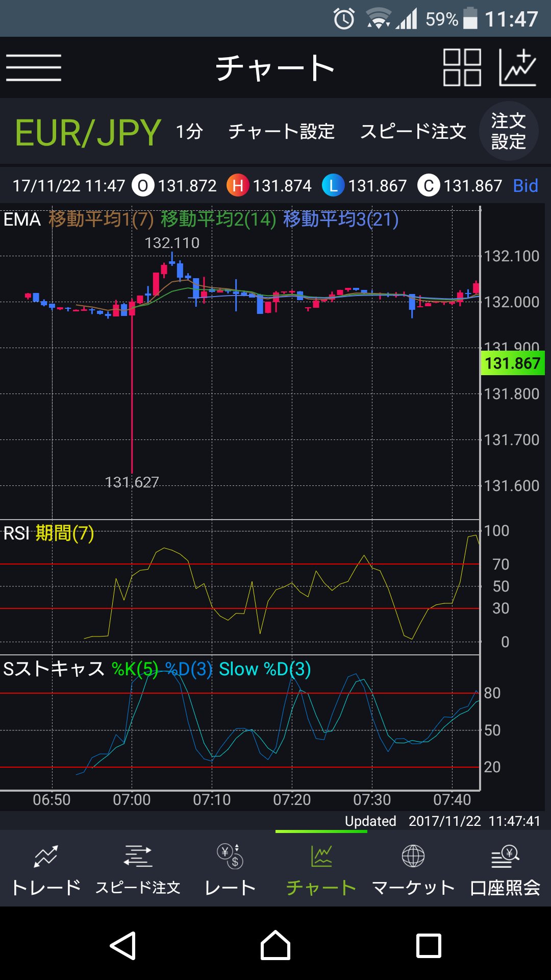Tap the 07:00 time axis label
The width and height of the screenshot is (551, 980).
(x=132, y=799)
